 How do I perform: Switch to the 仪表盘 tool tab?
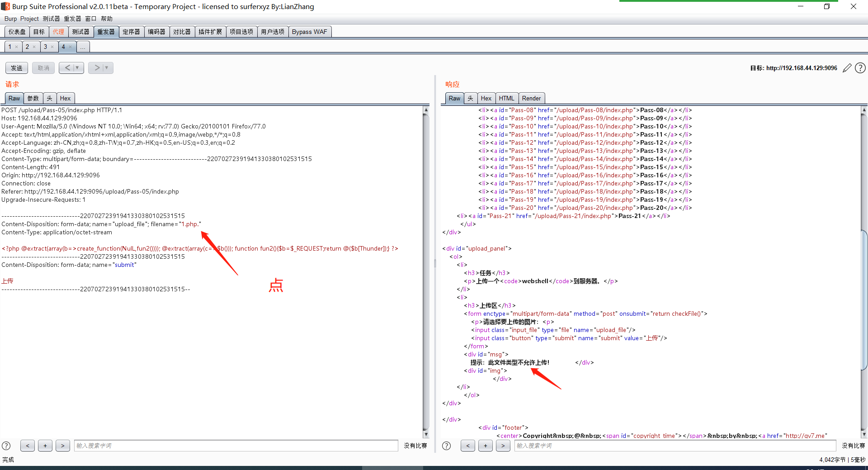click(x=17, y=32)
